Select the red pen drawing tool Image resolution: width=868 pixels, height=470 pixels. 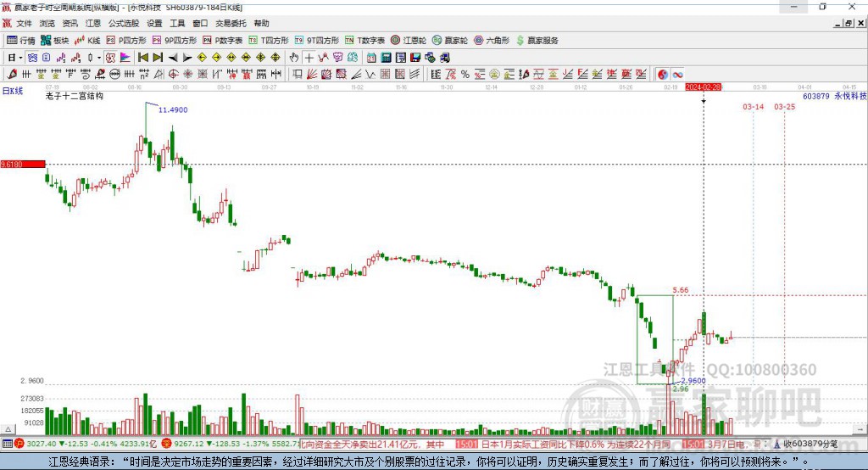(12, 75)
